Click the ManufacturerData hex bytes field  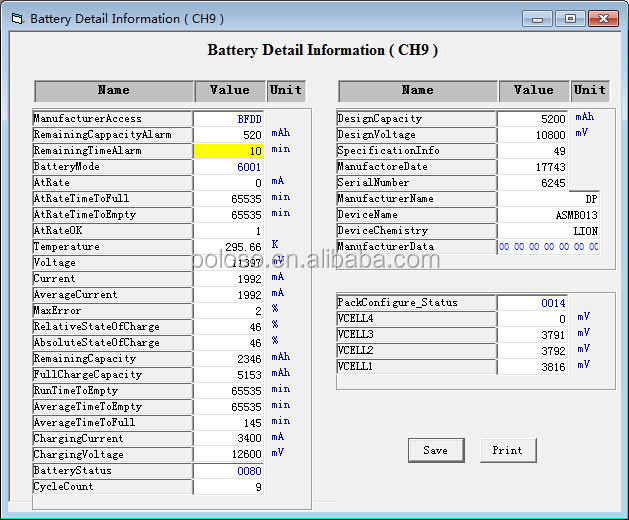[x=548, y=247]
